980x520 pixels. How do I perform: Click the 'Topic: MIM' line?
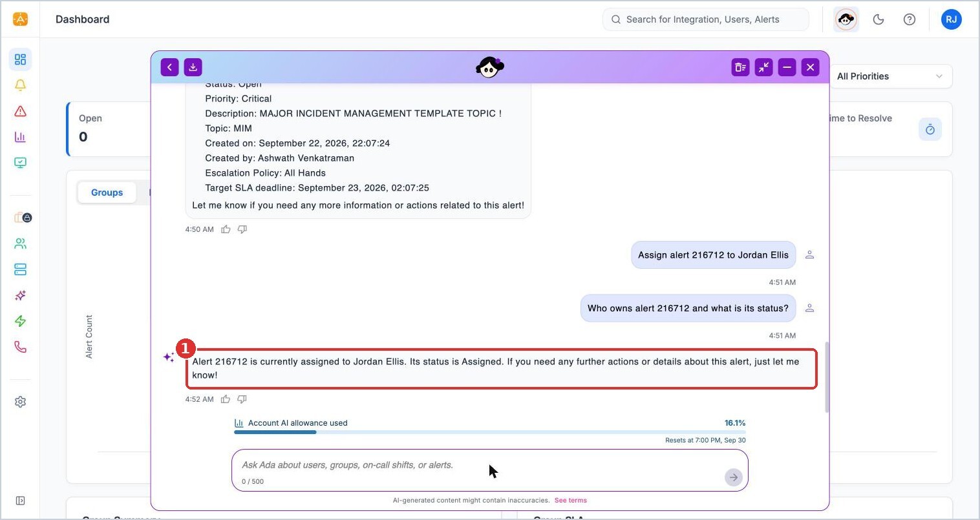tap(229, 129)
